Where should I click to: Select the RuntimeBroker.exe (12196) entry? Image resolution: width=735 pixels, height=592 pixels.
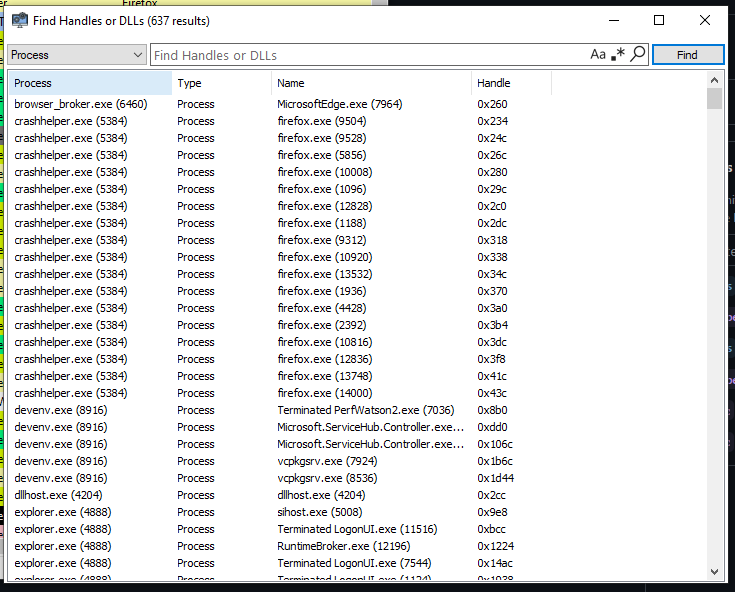click(344, 546)
